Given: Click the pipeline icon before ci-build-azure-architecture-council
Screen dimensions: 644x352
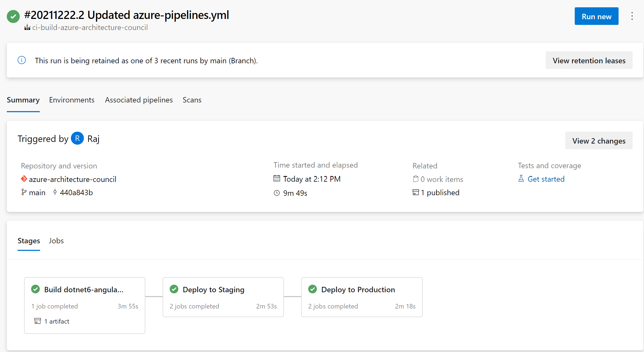Looking at the screenshot, I should point(27,27).
